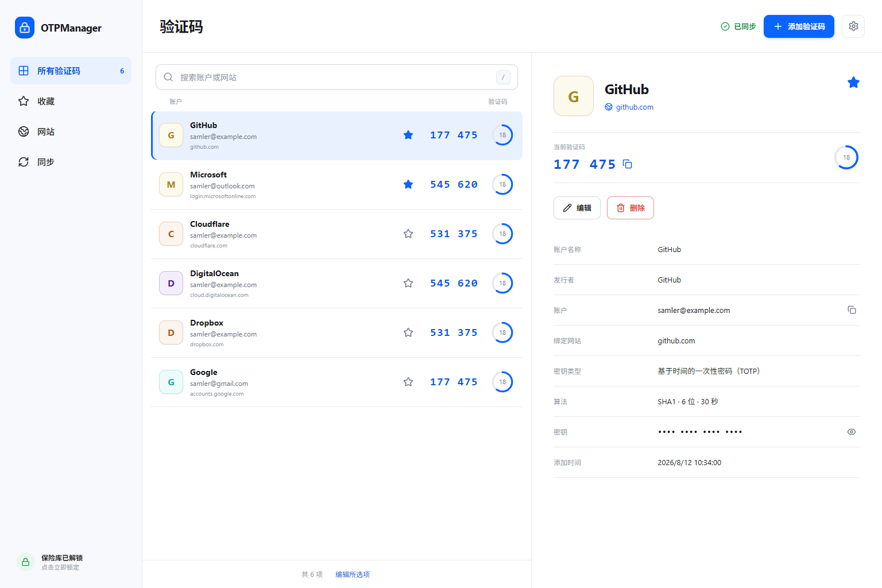Favorite the Dropbox entry

pos(408,332)
